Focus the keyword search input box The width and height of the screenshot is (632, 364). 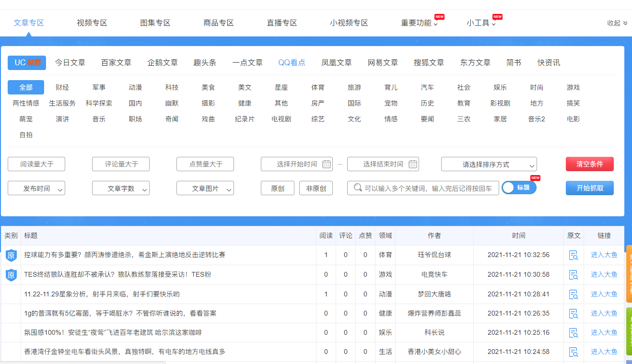pos(423,188)
